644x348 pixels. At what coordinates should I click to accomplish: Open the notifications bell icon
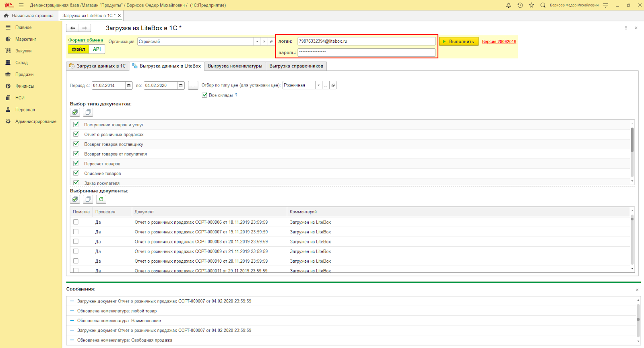pyautogui.click(x=508, y=5)
